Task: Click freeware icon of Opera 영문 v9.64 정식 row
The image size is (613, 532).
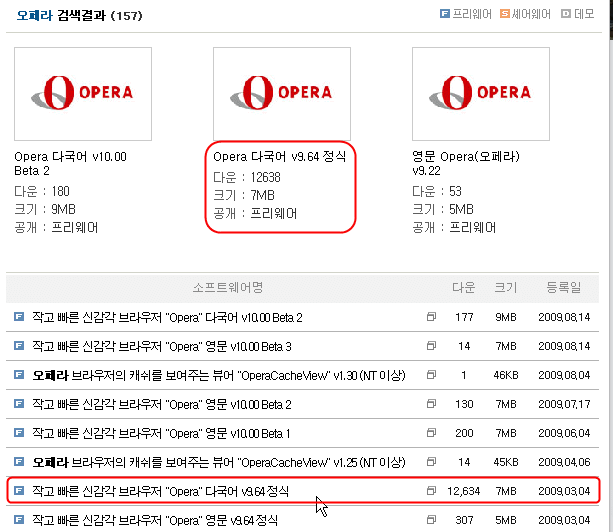Action: point(19,519)
